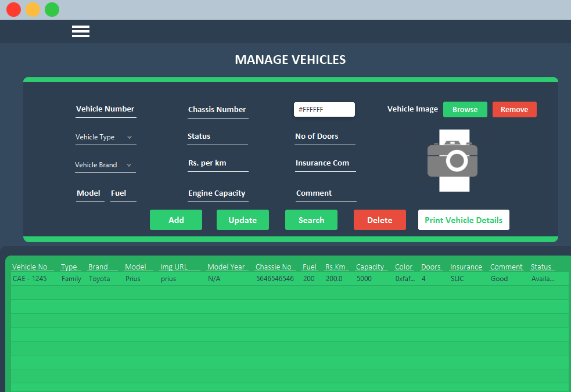Click the camera placeholder image
The height and width of the screenshot is (392, 571).
tap(453, 160)
